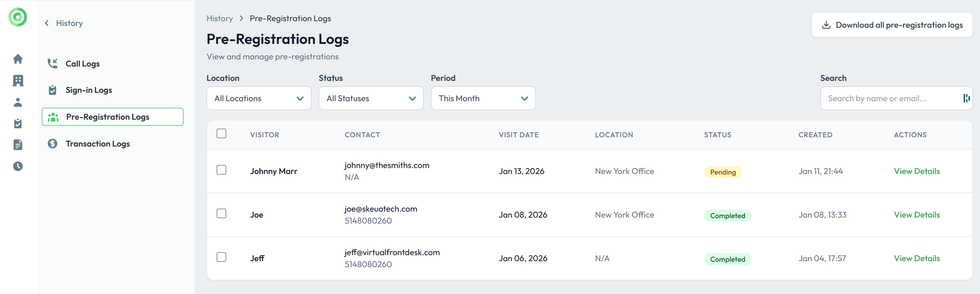
Task: View Details for Joe's pre-registration
Action: (917, 215)
